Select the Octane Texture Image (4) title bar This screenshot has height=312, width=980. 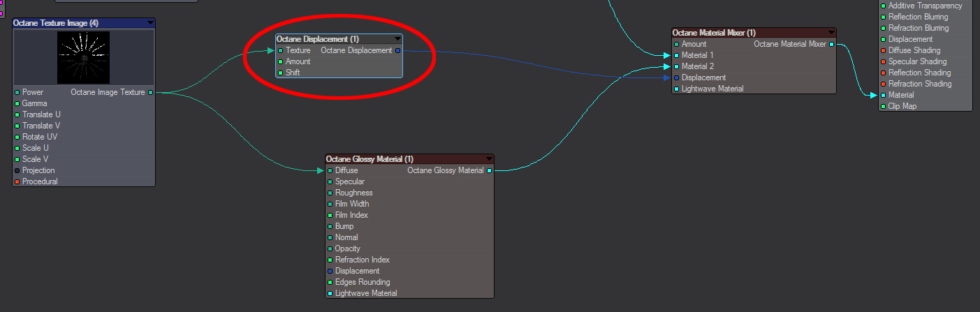point(84,23)
